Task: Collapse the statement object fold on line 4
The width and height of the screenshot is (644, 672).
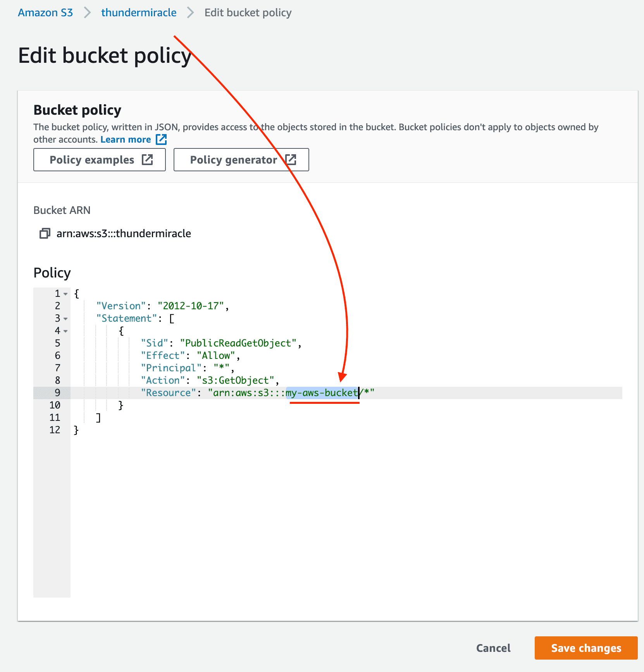Action: 65,331
